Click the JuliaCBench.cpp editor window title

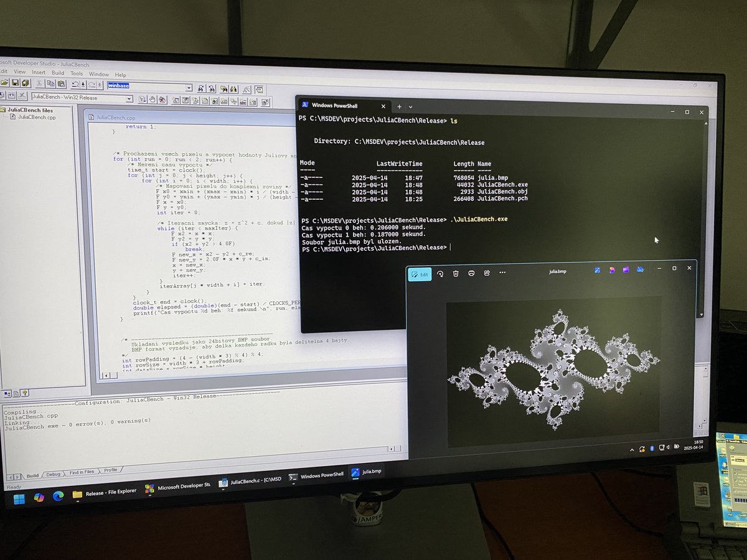[116, 118]
